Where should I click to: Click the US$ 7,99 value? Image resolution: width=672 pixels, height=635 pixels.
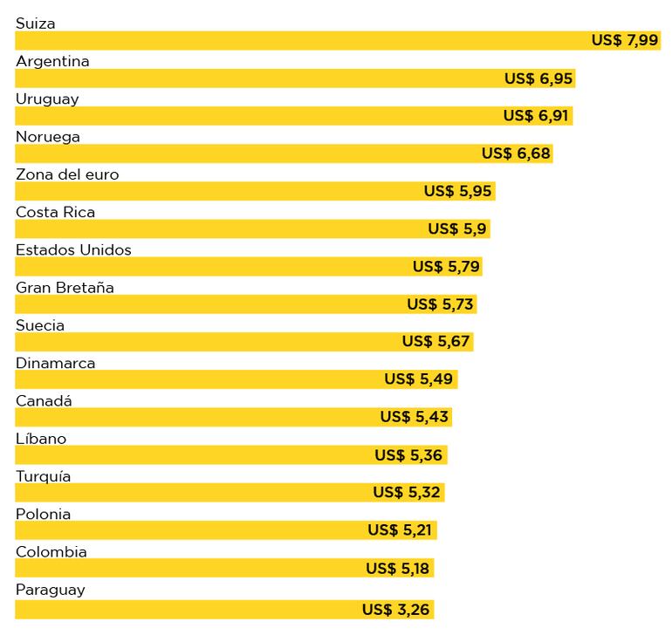[624, 41]
